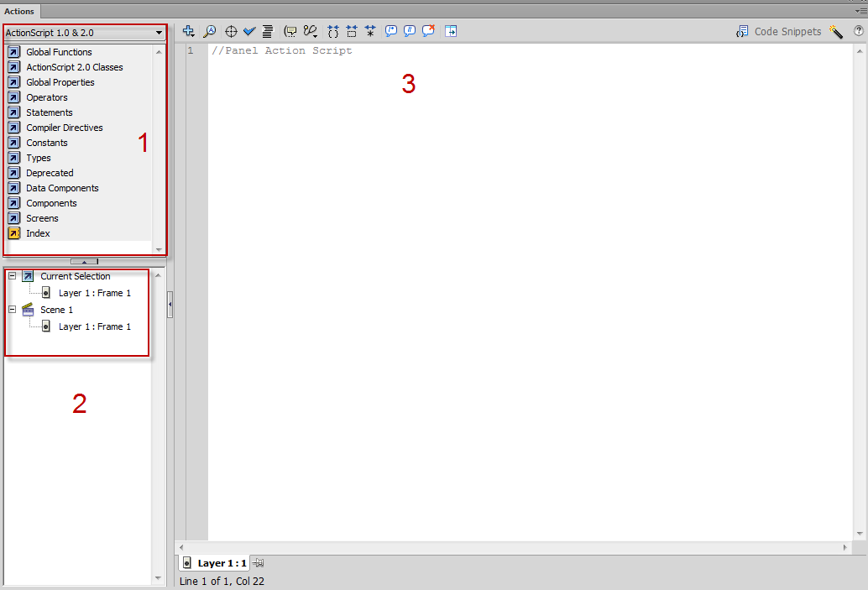
Task: Click the script pane horizontal scrollbar's right arrow
Action: [x=844, y=547]
